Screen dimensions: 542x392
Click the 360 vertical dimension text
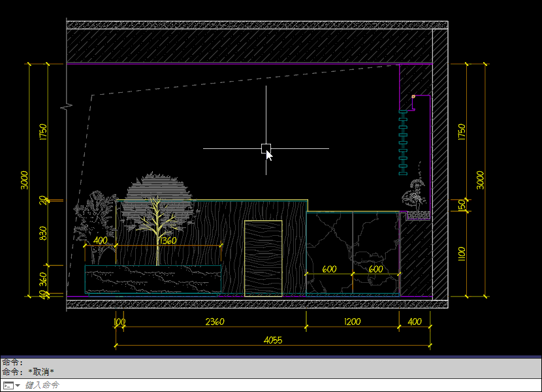point(44,279)
